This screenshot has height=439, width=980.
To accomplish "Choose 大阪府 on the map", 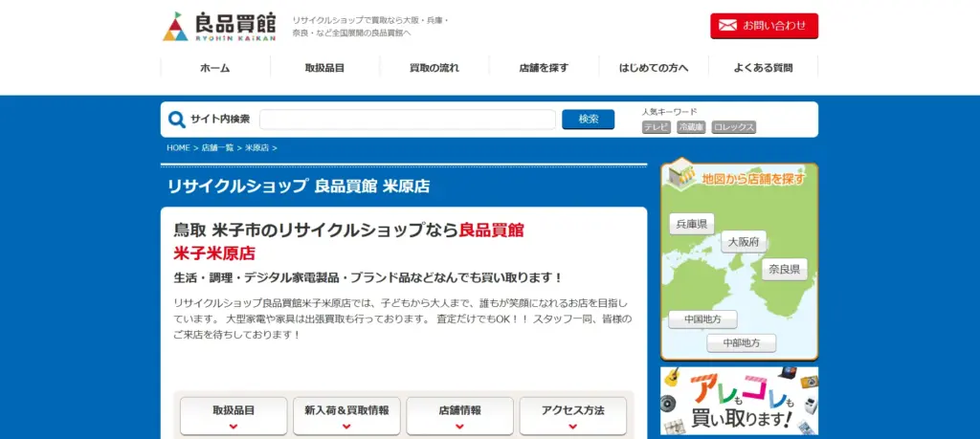I will pos(744,242).
